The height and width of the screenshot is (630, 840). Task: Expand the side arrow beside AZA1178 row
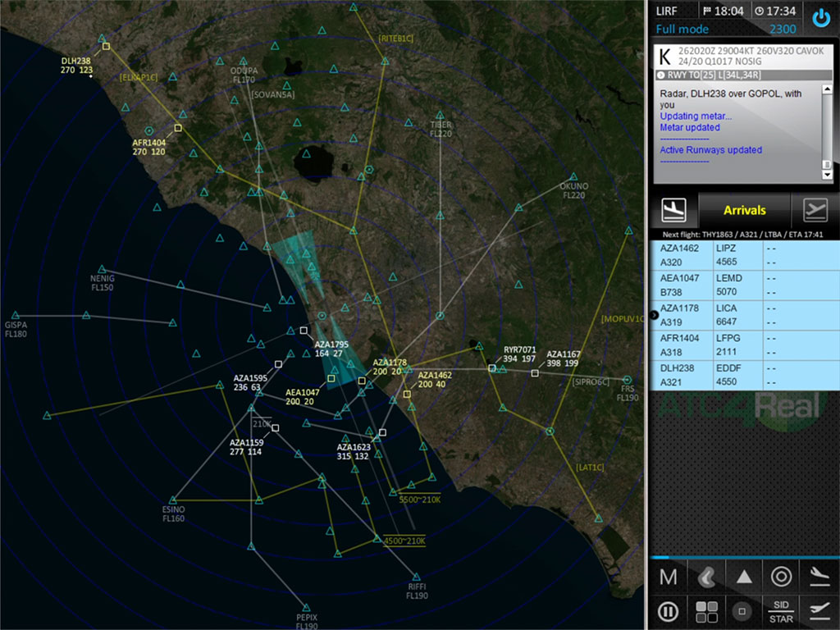click(654, 314)
